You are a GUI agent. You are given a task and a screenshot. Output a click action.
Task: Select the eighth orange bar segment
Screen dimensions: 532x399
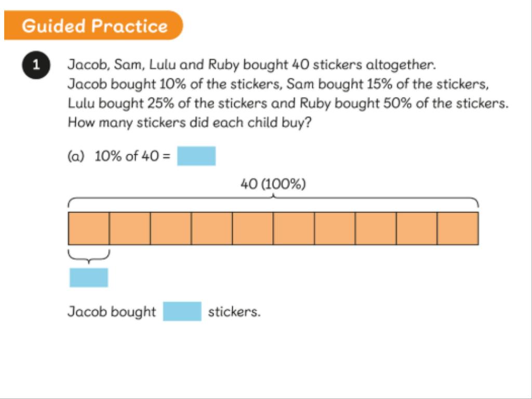click(376, 228)
